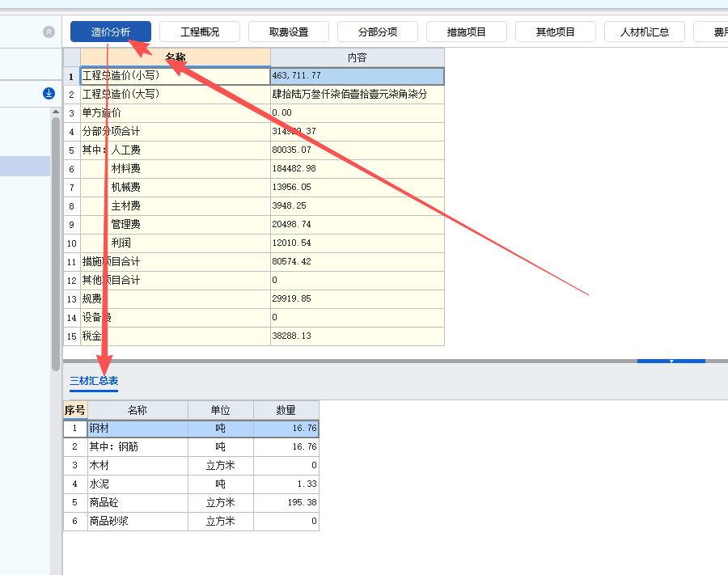Image resolution: width=728 pixels, height=575 pixels.
Task: Select the value 38288.13
Action: coord(357,336)
